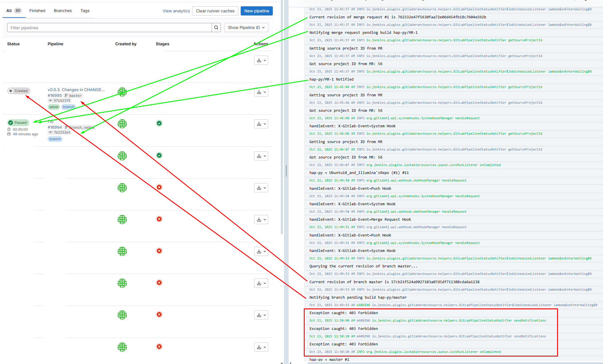Expand download artifacts dropdown for pipeline #16994
Screen dimensions: 603x364
pos(261,124)
